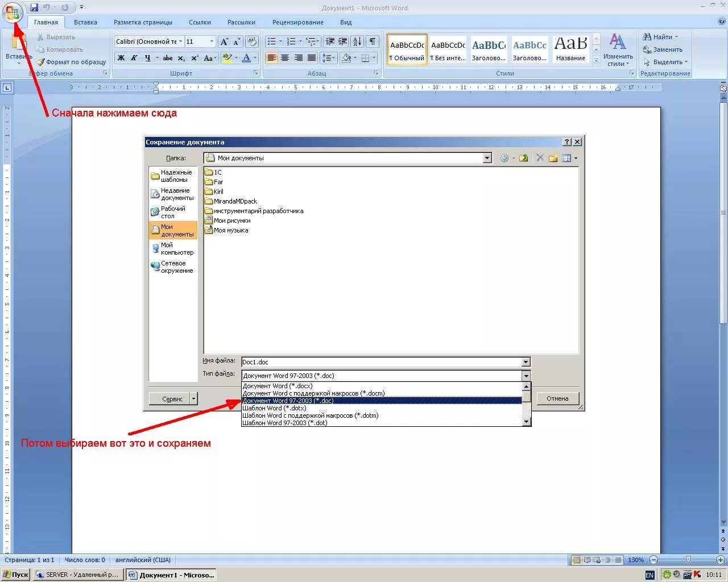Click the Shrink Font icon

(237, 41)
